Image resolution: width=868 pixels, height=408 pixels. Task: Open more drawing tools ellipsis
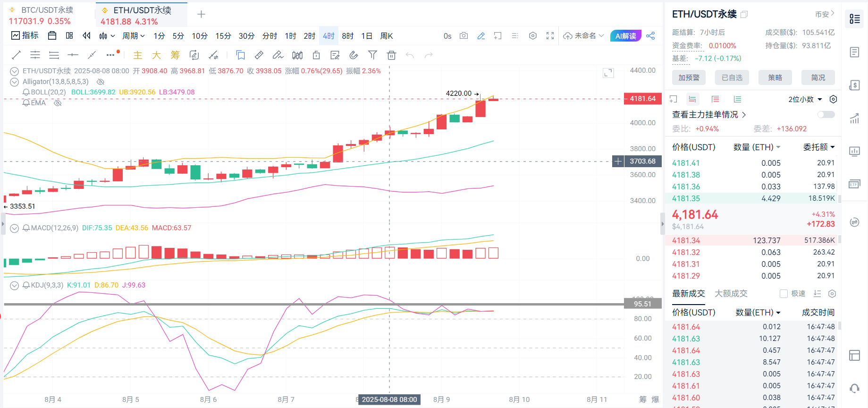pyautogui.click(x=110, y=55)
